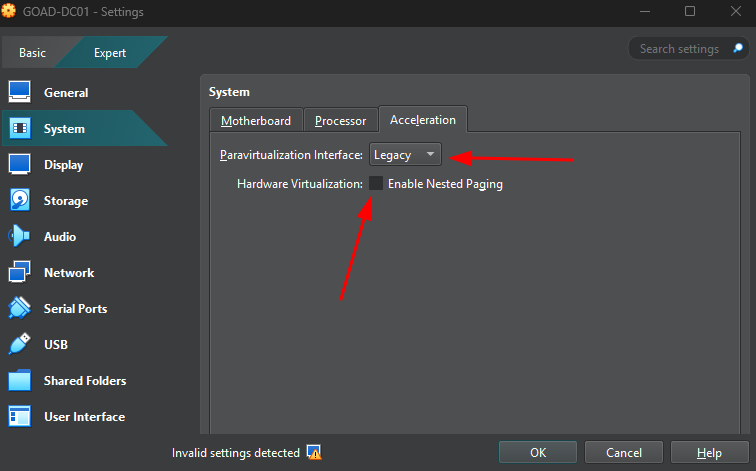The image size is (756, 471).
Task: Select USB label in sidebar
Action: [x=56, y=345]
